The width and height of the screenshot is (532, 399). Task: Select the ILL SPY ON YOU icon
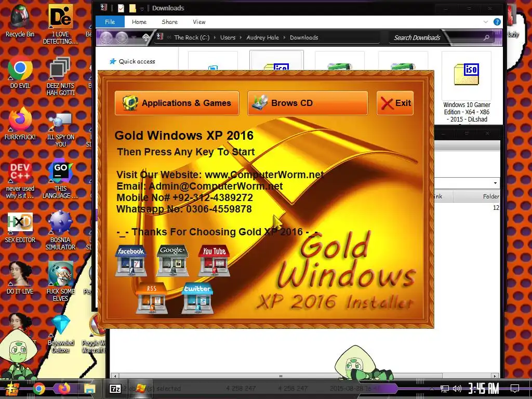coord(60,128)
